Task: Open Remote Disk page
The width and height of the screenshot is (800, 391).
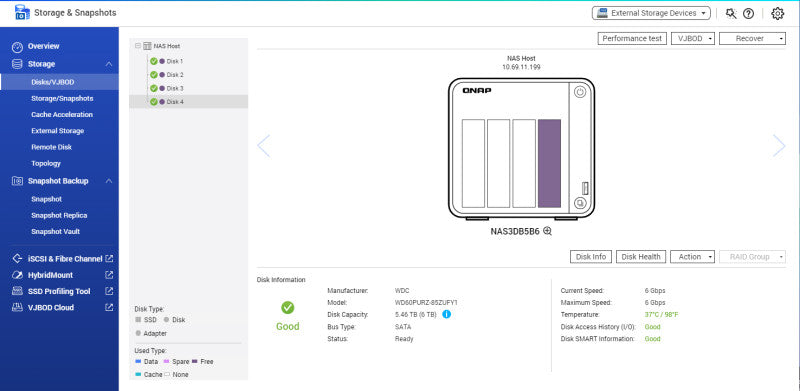Action: pyautogui.click(x=52, y=148)
